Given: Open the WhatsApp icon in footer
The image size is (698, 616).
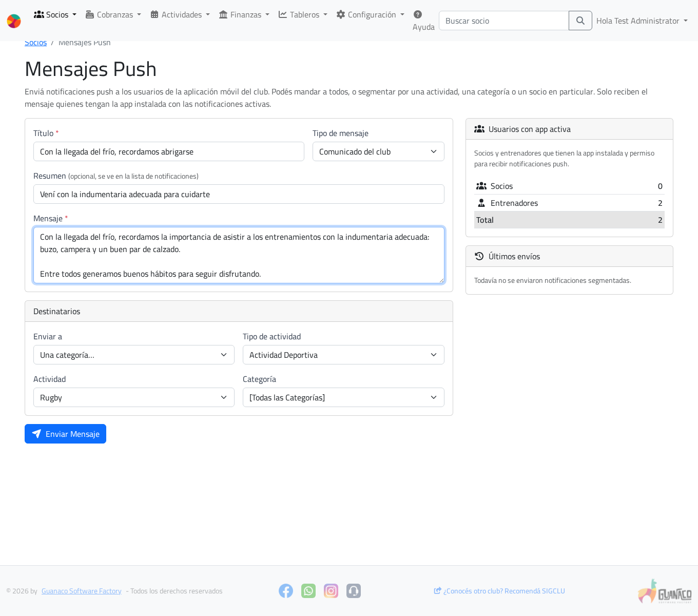Looking at the screenshot, I should coord(308,591).
